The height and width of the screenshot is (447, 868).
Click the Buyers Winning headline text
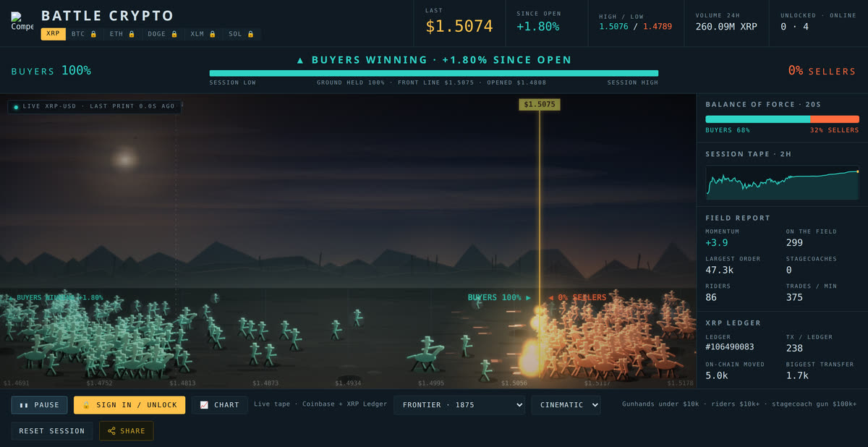434,60
